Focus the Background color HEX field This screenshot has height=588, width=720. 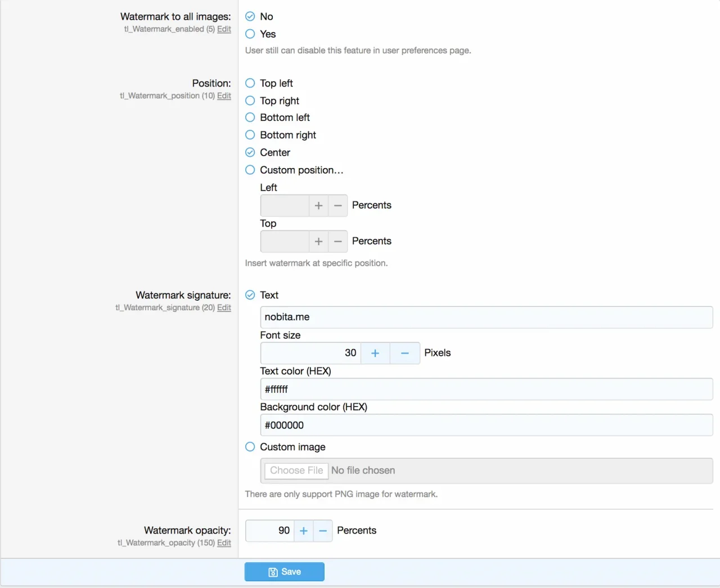[x=486, y=425]
